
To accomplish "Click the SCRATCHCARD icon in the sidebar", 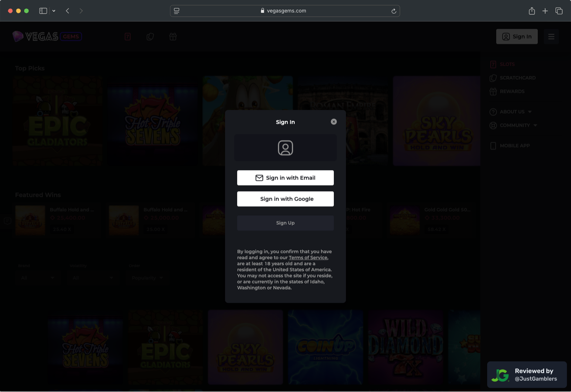I will [493, 78].
